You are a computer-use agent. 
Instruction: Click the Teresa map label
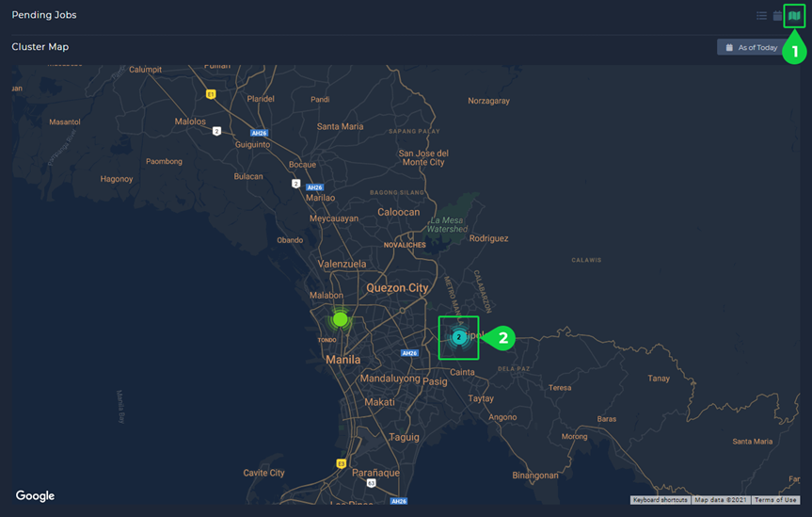point(560,388)
